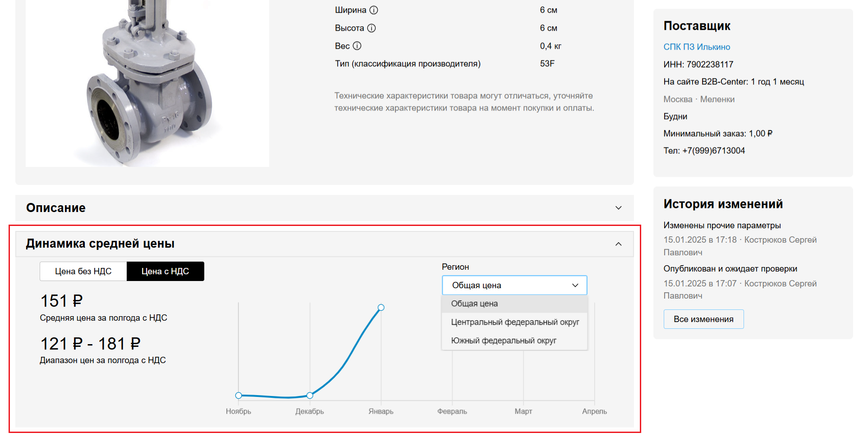Click the Описание section header
This screenshot has height=442, width=868.
click(x=56, y=208)
